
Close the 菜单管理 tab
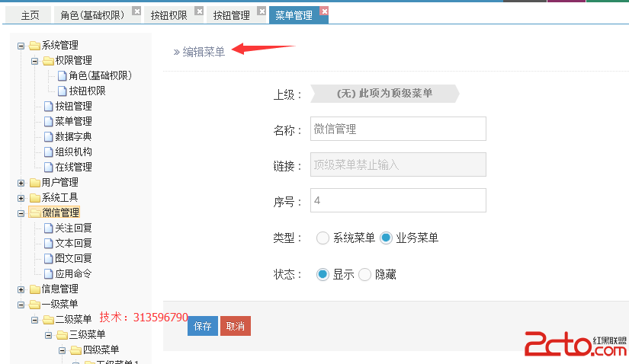click(x=325, y=11)
